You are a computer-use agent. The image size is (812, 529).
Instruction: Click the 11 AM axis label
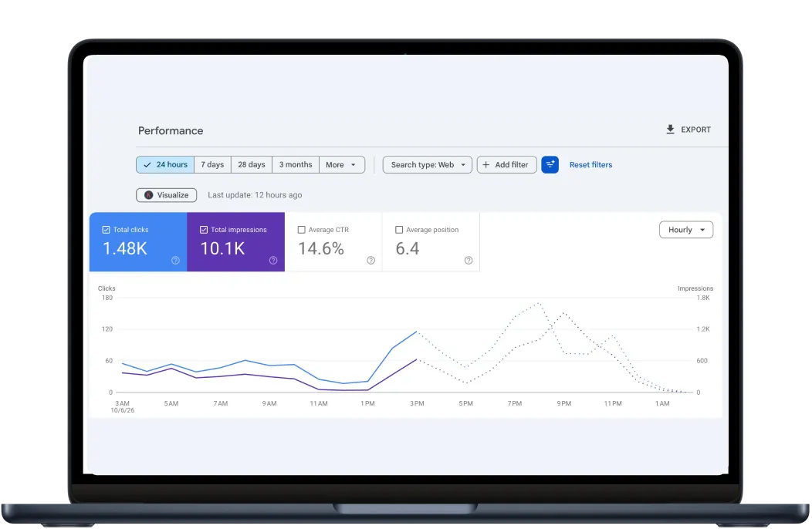(x=319, y=403)
